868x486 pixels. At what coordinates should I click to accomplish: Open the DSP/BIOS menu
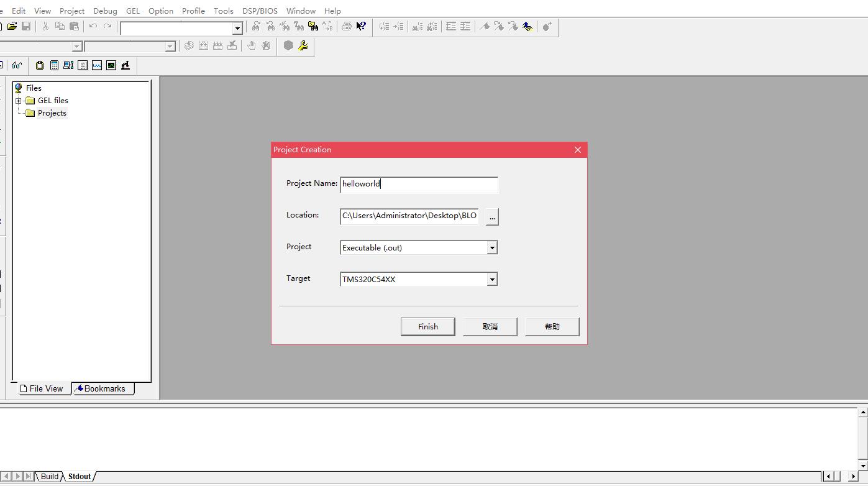point(260,11)
